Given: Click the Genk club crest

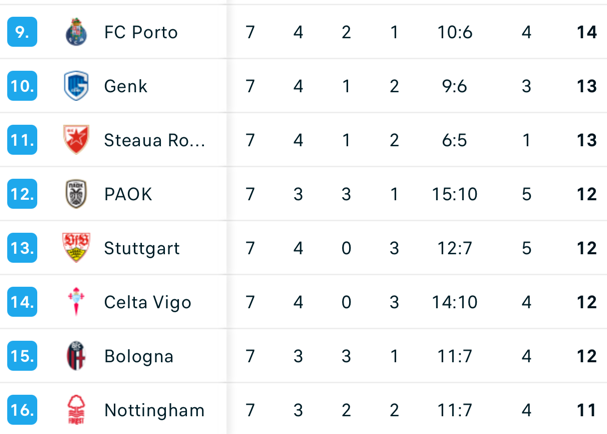Looking at the screenshot, I should tap(76, 86).
